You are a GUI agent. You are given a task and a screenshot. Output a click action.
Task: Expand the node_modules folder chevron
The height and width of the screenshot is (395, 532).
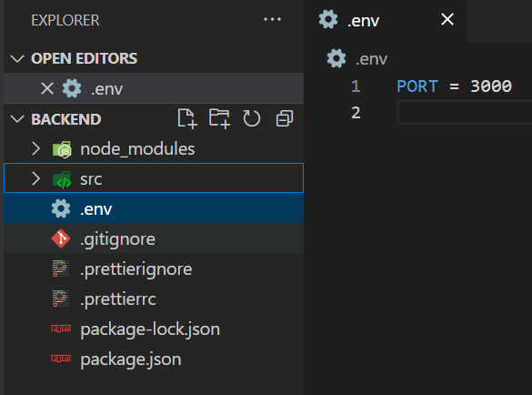click(x=35, y=148)
